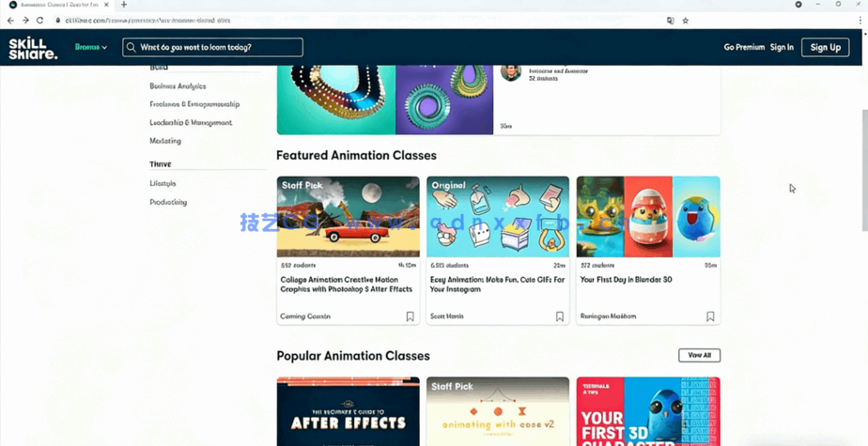Screen dimensions: 868x446
Task: Click View All for Popular Animation Classes
Action: click(699, 355)
